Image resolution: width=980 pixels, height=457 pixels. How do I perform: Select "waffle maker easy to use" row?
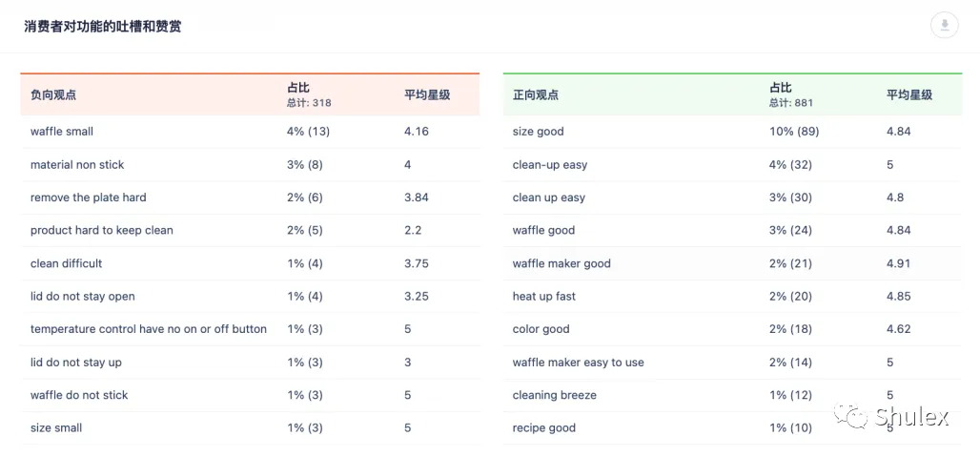pyautogui.click(x=732, y=363)
